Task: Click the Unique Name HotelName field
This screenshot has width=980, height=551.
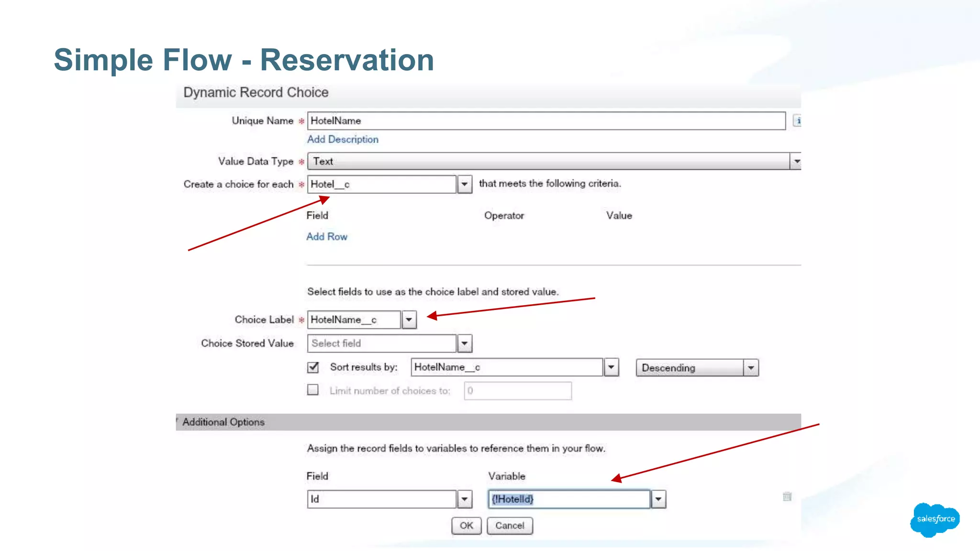Action: click(546, 121)
